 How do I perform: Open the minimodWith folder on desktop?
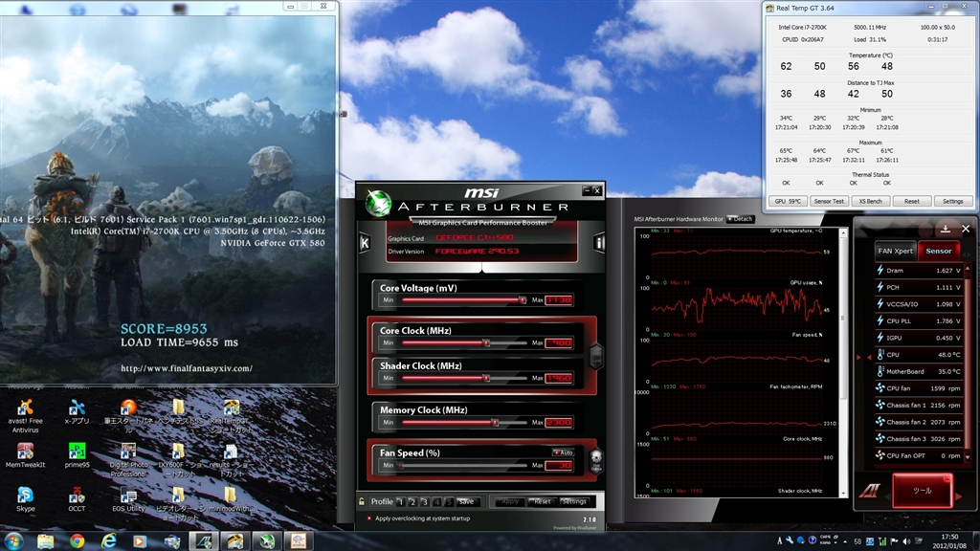[230, 499]
